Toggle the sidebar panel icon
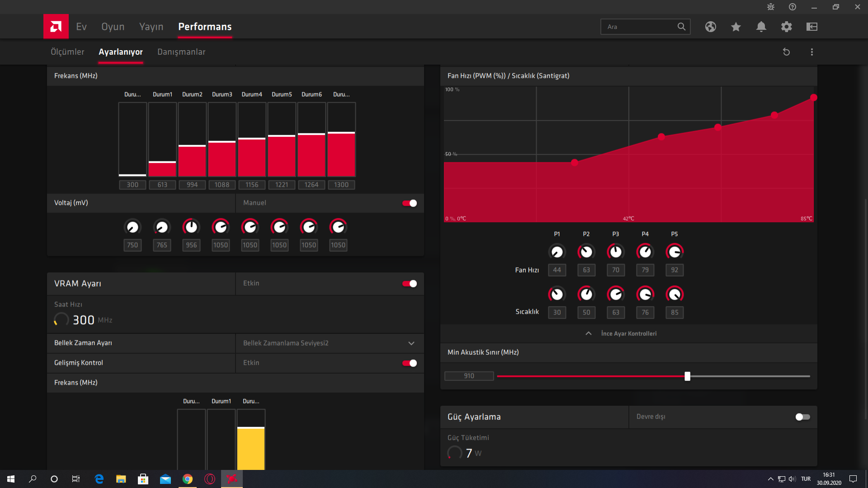The height and width of the screenshot is (488, 868). (x=811, y=27)
